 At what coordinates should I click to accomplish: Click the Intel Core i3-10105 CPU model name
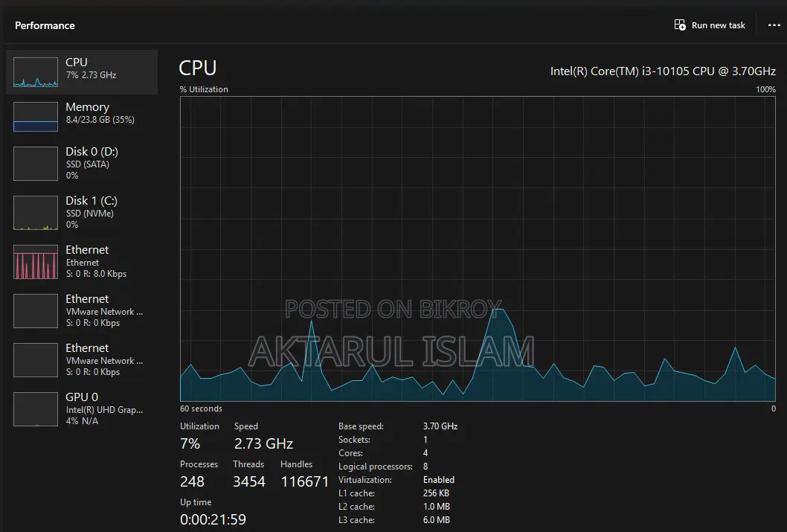663,71
